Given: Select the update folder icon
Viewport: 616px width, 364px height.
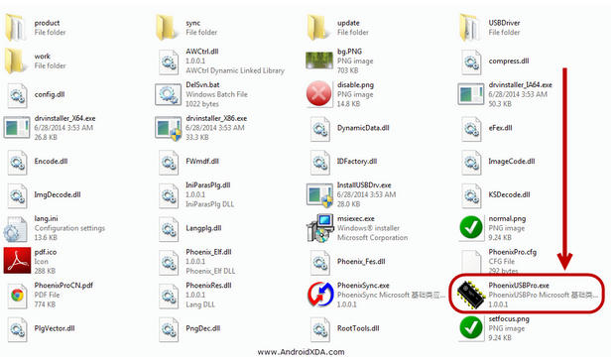Looking at the screenshot, I should coord(317,27).
